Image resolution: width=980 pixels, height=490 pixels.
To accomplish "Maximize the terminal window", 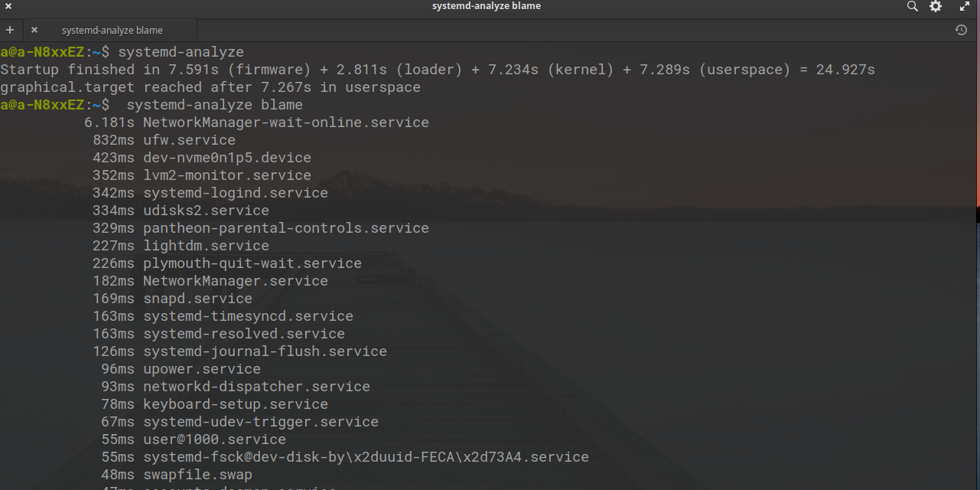I will [965, 6].
